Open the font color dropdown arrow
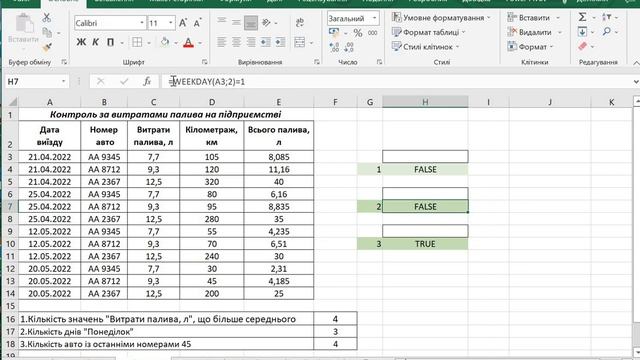The height and width of the screenshot is (360, 640). pyautogui.click(x=200, y=42)
